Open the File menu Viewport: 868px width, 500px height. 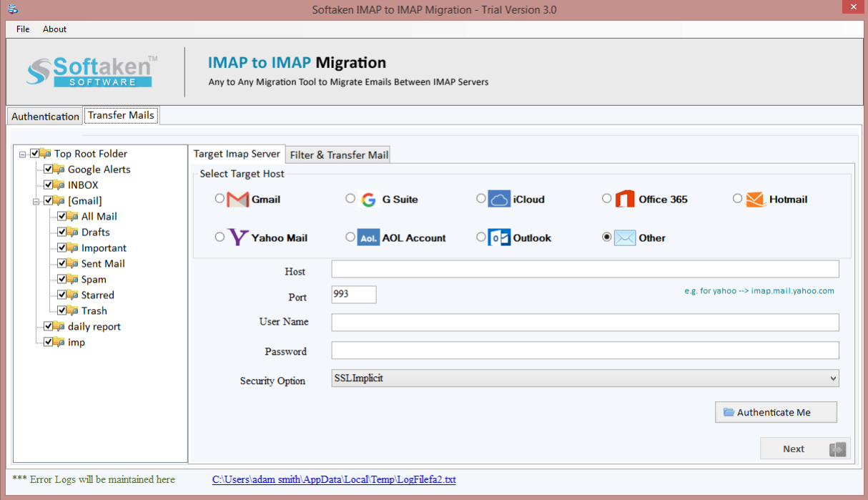(x=22, y=29)
